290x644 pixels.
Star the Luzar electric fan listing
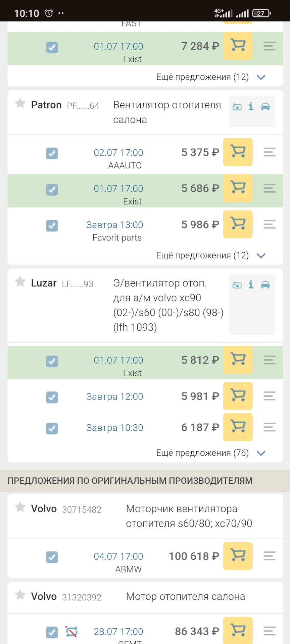(x=20, y=281)
